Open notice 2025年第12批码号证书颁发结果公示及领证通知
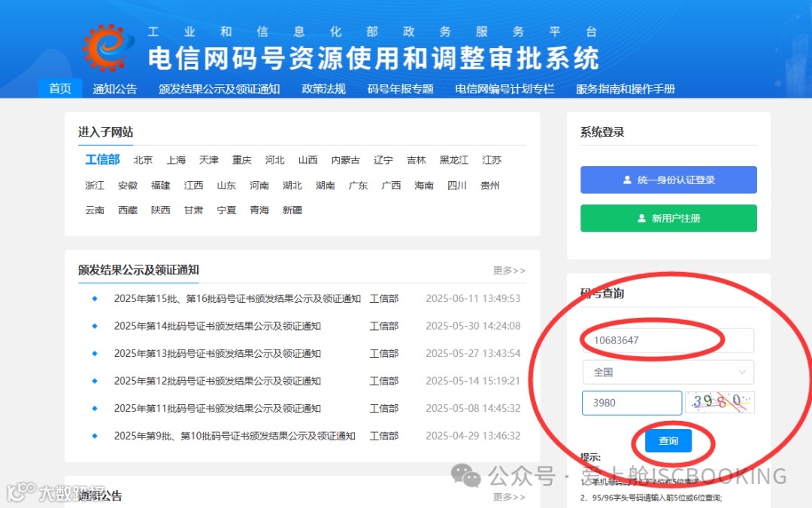 [x=217, y=381]
